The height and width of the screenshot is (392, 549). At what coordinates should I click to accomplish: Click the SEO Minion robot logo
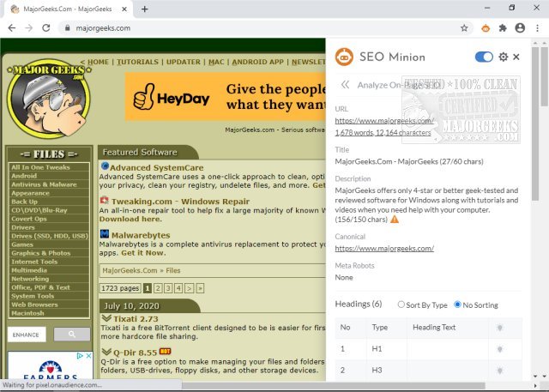click(344, 57)
